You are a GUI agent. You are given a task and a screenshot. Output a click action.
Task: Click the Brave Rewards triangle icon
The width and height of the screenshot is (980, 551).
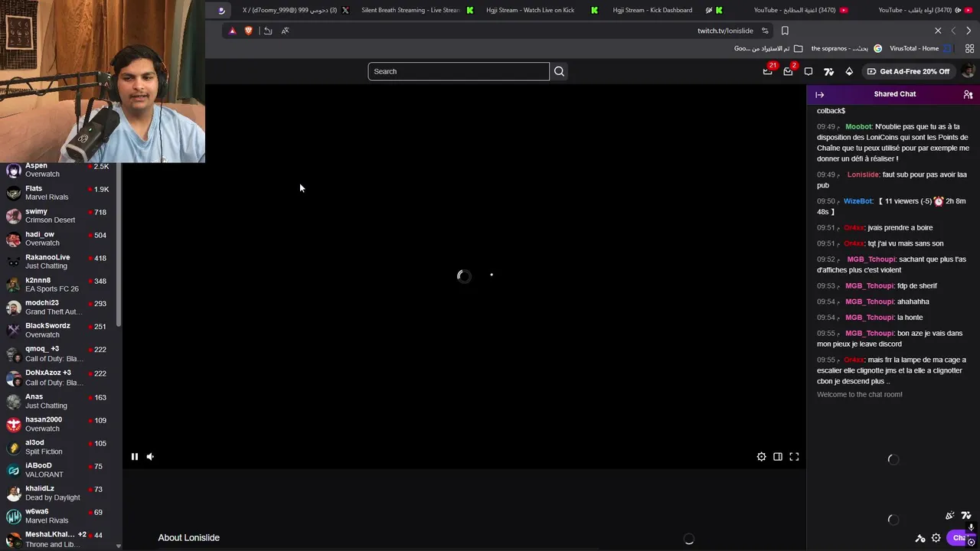(232, 31)
